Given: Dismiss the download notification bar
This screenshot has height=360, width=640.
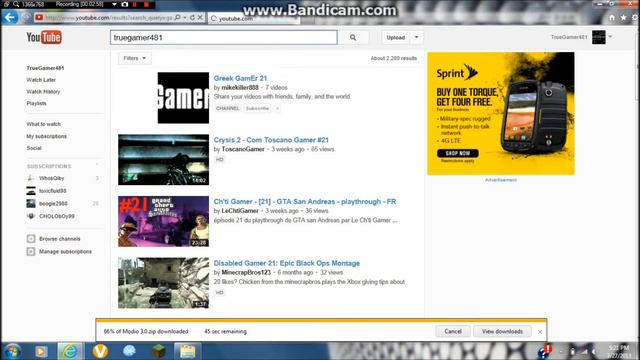Looking at the screenshot, I should coord(540,332).
